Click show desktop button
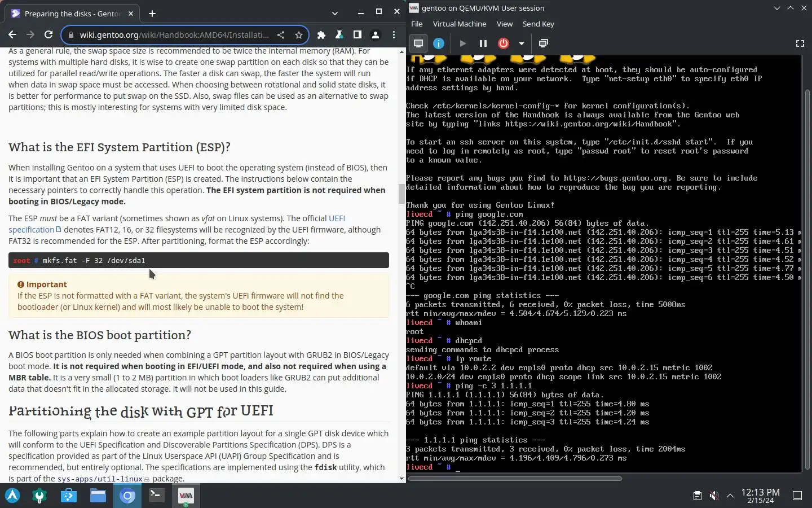812x508 pixels. 797,496
